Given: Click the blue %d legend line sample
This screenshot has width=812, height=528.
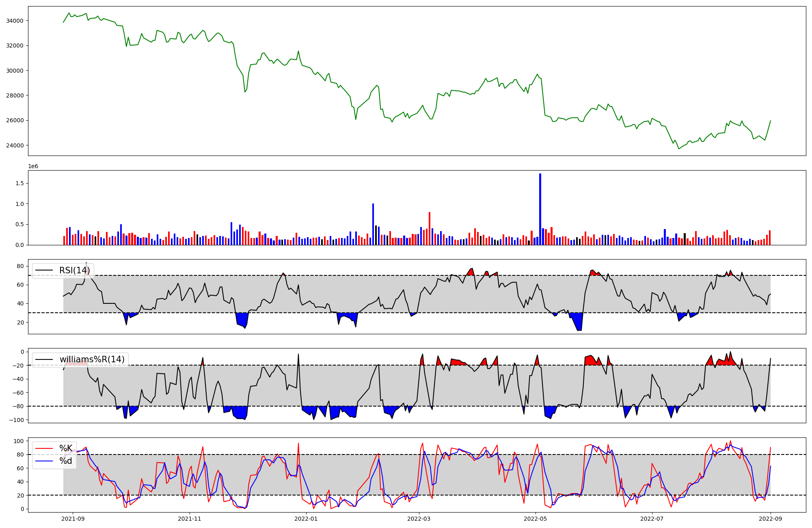Looking at the screenshot, I should coord(44,461).
